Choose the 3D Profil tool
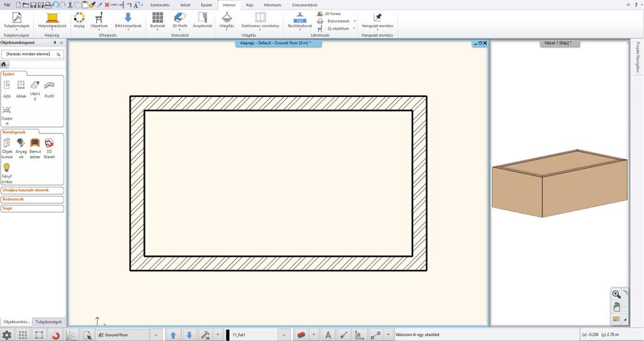Image resolution: width=644 pixels, height=341 pixels. point(179,21)
